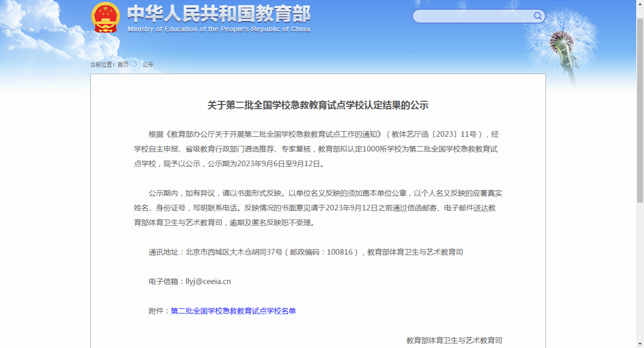The width and height of the screenshot is (644, 348).
Task: Click the email address llyj@ceeia.cn
Action: click(x=208, y=282)
